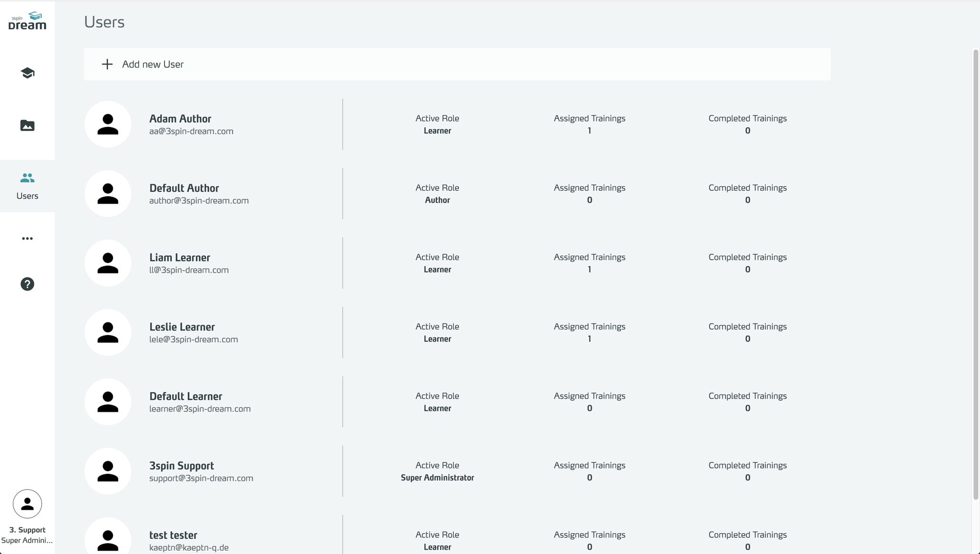The height and width of the screenshot is (554, 980).
Task: Open Adam Author's email link aa@3spin-dream.com
Action: coord(191,131)
